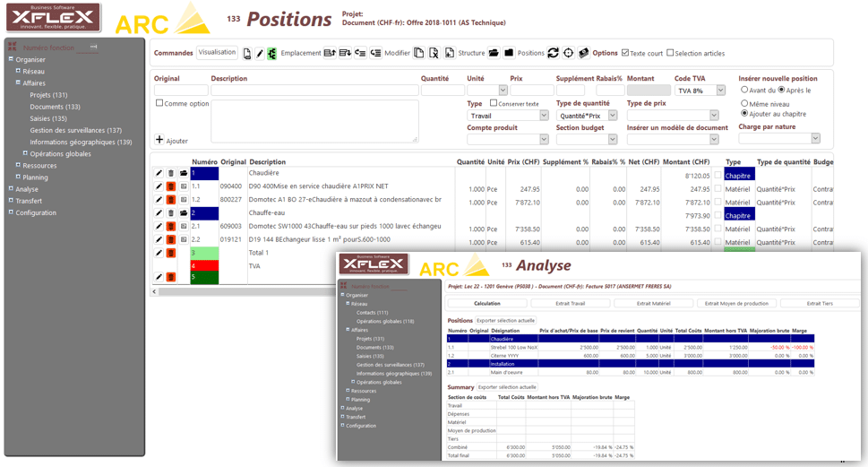The height and width of the screenshot is (467, 868).
Task: Select the Avant du radio button
Action: coord(744,90)
